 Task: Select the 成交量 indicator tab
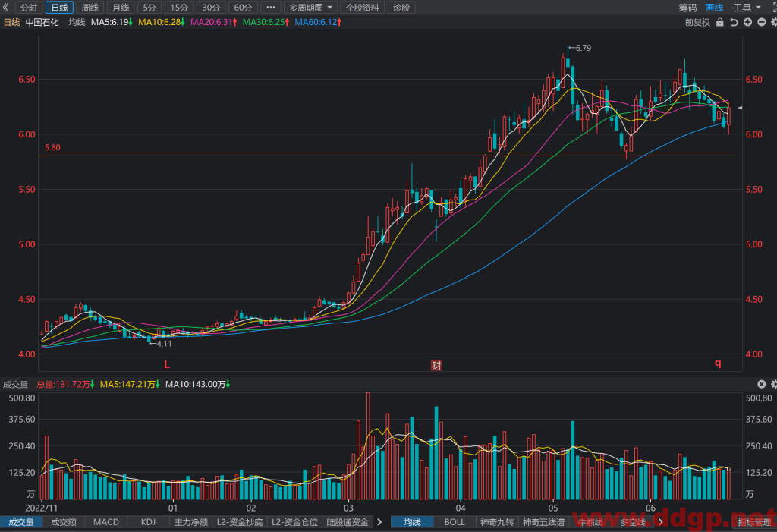click(x=20, y=522)
